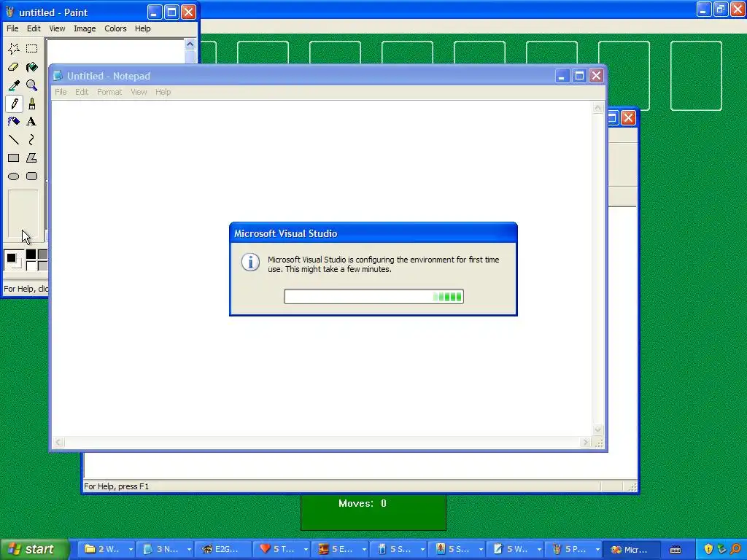This screenshot has width=747, height=560.
Task: Open Notepad's File menu
Action: 61,92
